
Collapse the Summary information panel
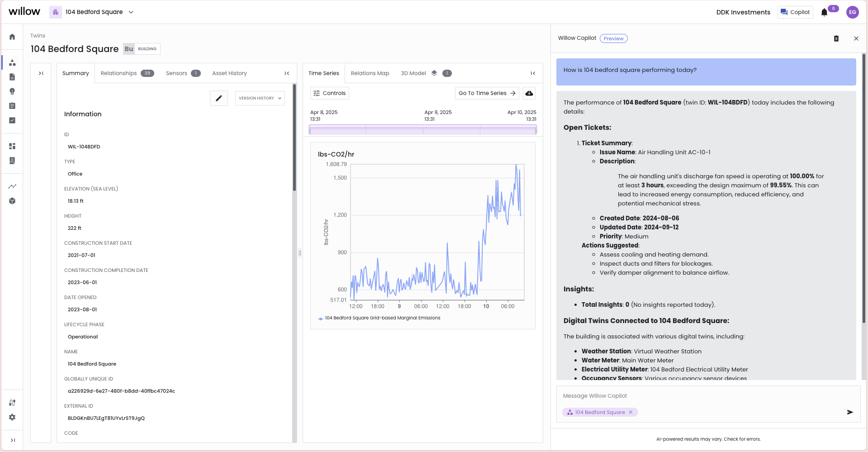[287, 73]
